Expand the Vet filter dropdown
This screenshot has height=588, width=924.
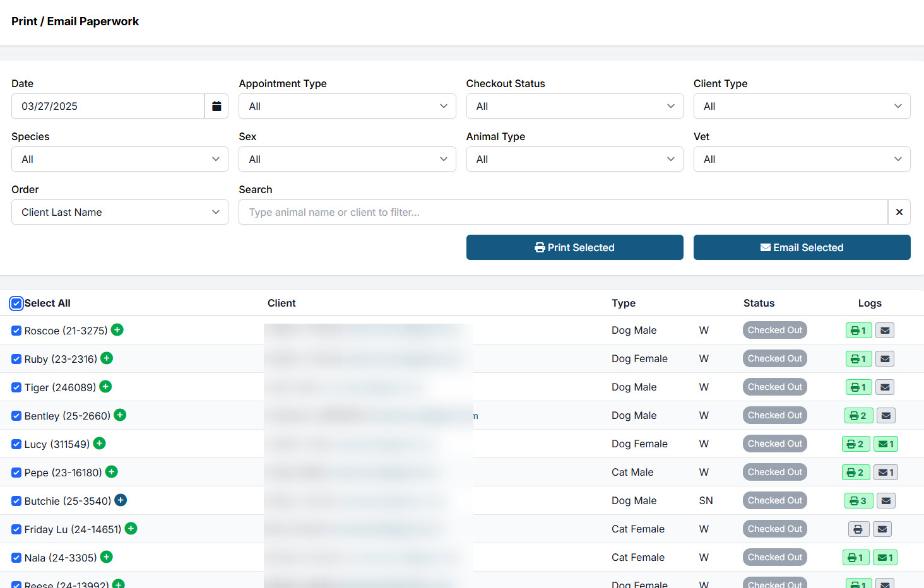coord(802,159)
